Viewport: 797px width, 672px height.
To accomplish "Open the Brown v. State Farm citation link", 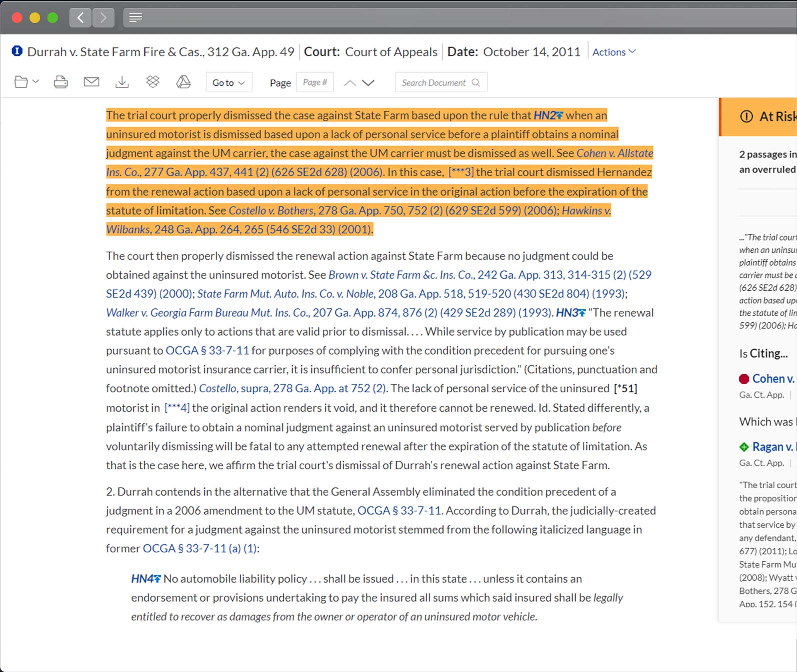I will click(379, 284).
